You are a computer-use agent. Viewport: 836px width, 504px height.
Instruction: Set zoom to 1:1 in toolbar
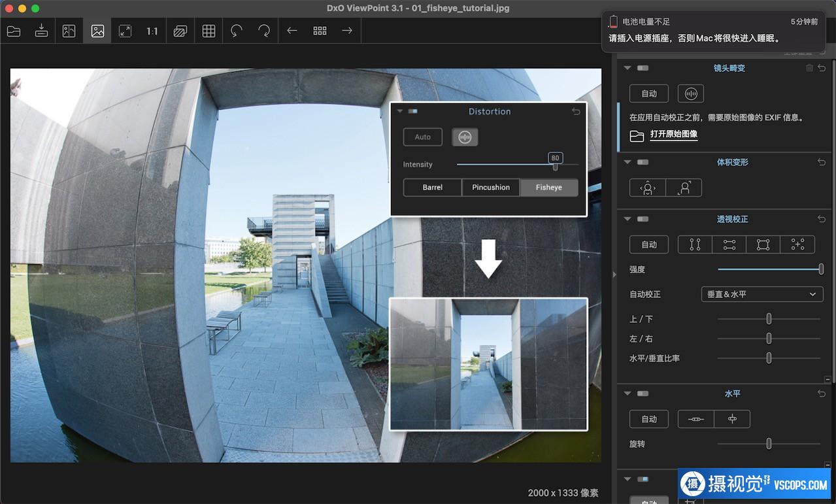click(152, 31)
